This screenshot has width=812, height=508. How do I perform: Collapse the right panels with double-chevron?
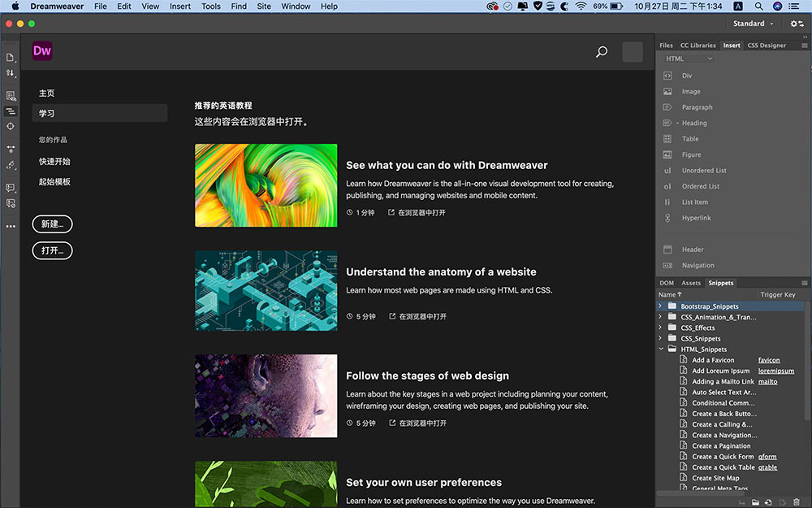click(805, 37)
